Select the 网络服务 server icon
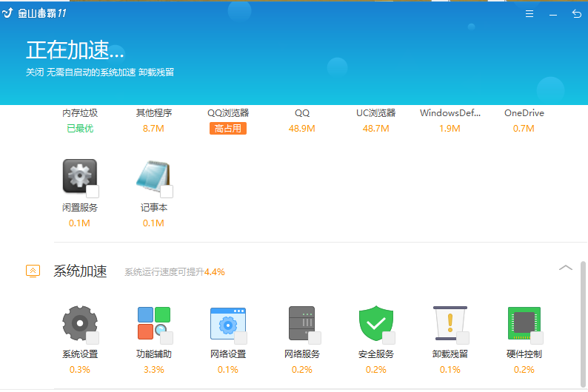Viewport: 588px width, 392px height. pyautogui.click(x=301, y=324)
